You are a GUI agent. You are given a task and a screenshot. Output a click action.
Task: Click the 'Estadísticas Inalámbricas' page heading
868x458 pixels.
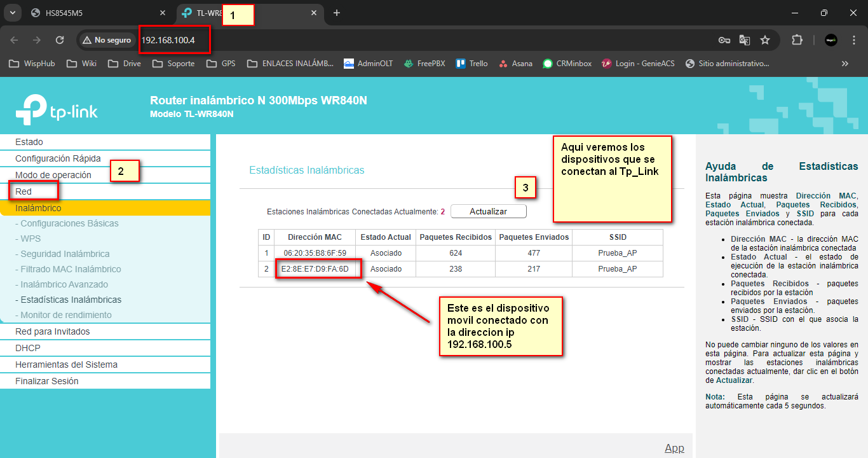coord(307,170)
